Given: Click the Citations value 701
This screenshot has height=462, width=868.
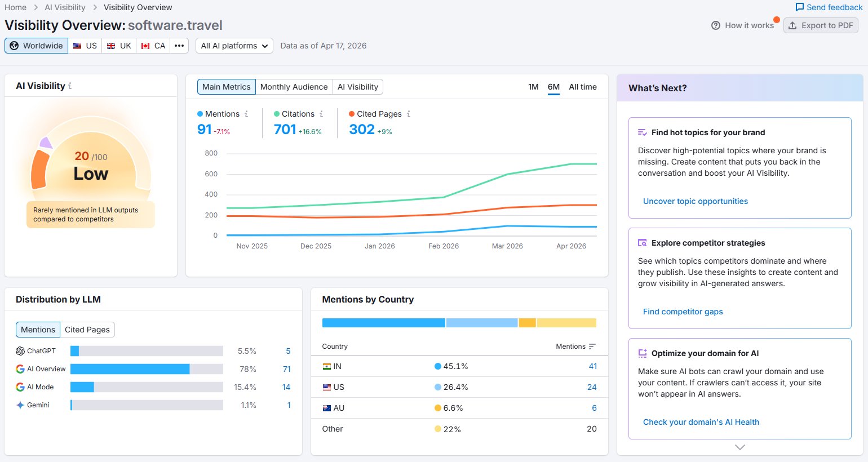Looking at the screenshot, I should tap(285, 130).
